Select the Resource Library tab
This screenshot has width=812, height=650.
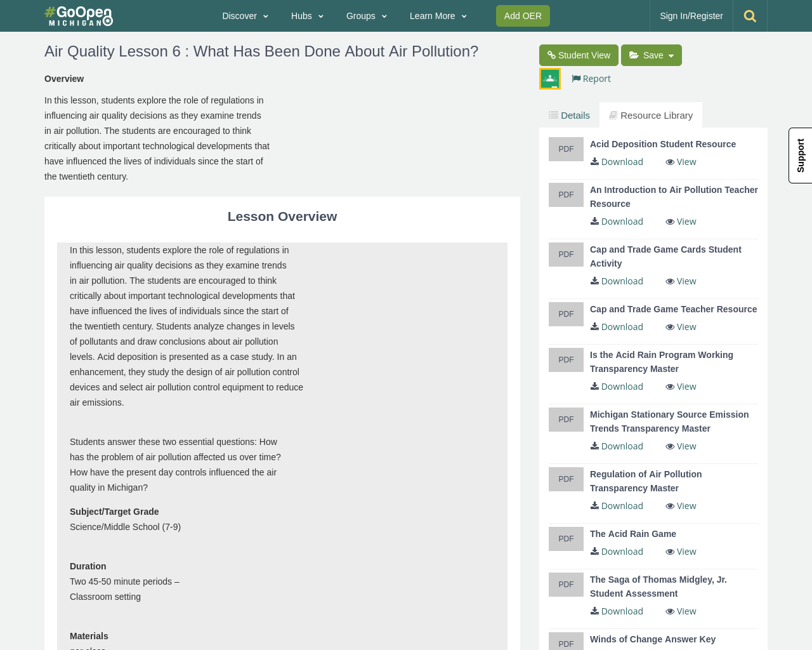651,115
